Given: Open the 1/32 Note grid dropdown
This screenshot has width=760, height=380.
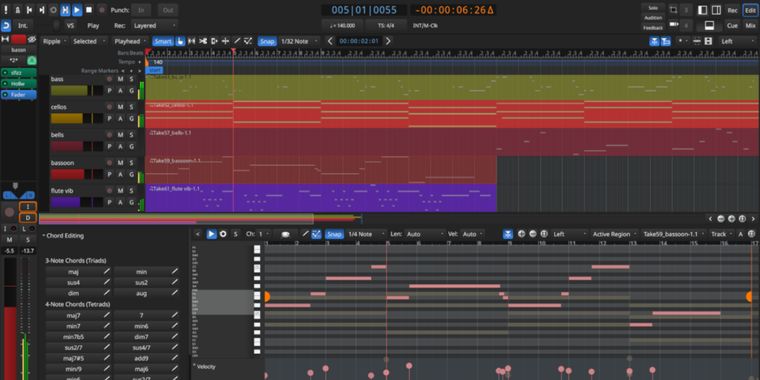Looking at the screenshot, I should coord(300,41).
